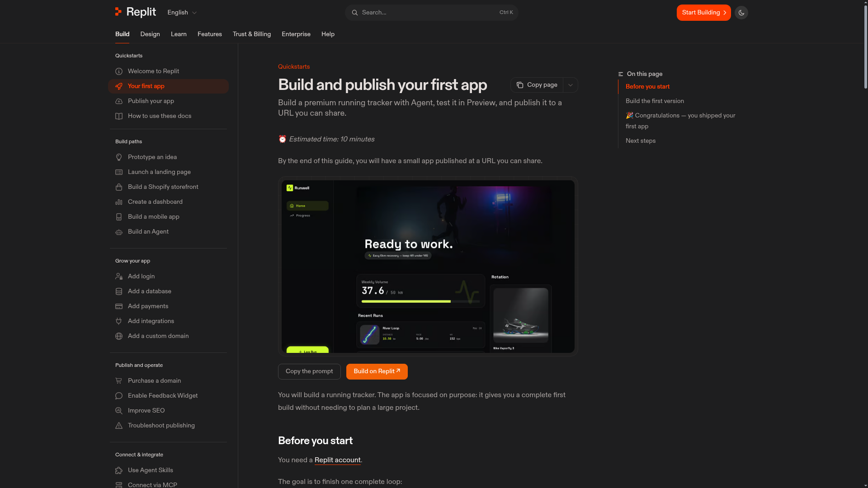
Task: Click the Welcome to Replit info icon
Action: [x=119, y=71]
